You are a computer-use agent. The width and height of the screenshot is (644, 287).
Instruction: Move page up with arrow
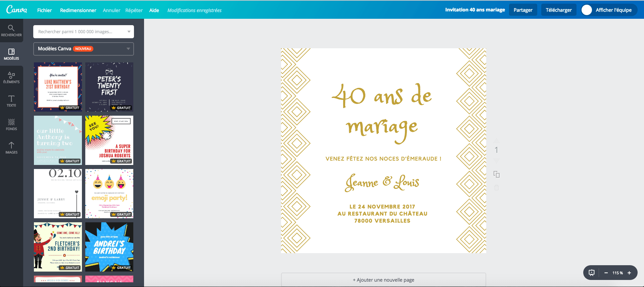(x=497, y=141)
